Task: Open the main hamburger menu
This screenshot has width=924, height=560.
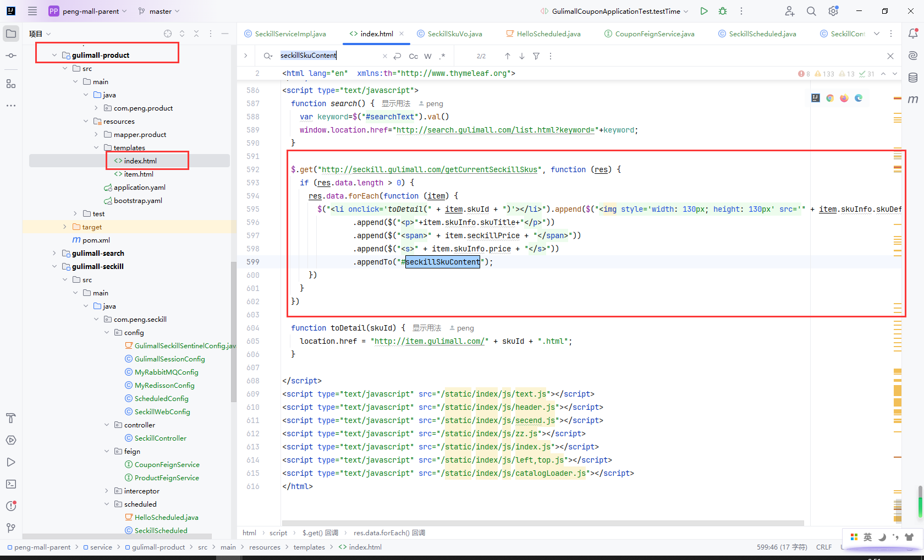Action: point(32,11)
